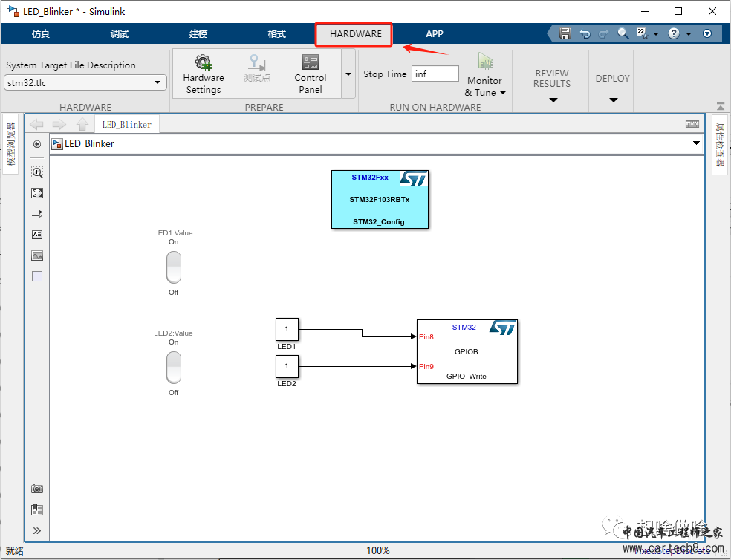Navigate forward in model hierarchy

pos(59,125)
